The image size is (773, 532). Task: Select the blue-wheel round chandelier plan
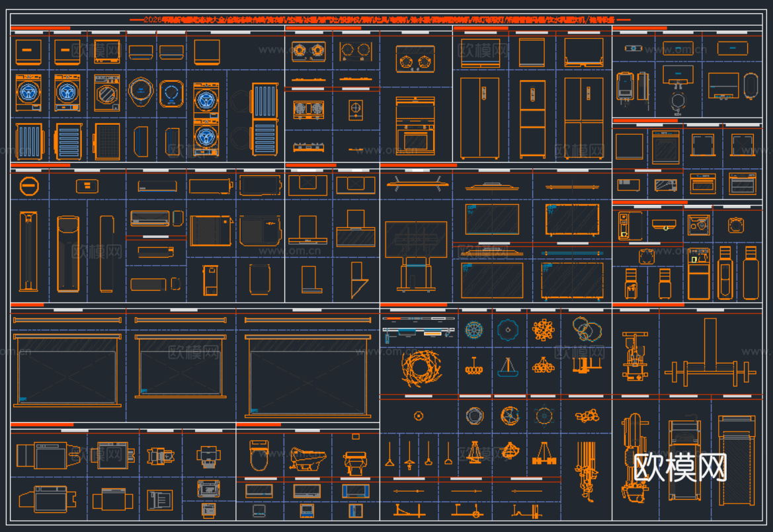coord(474,330)
